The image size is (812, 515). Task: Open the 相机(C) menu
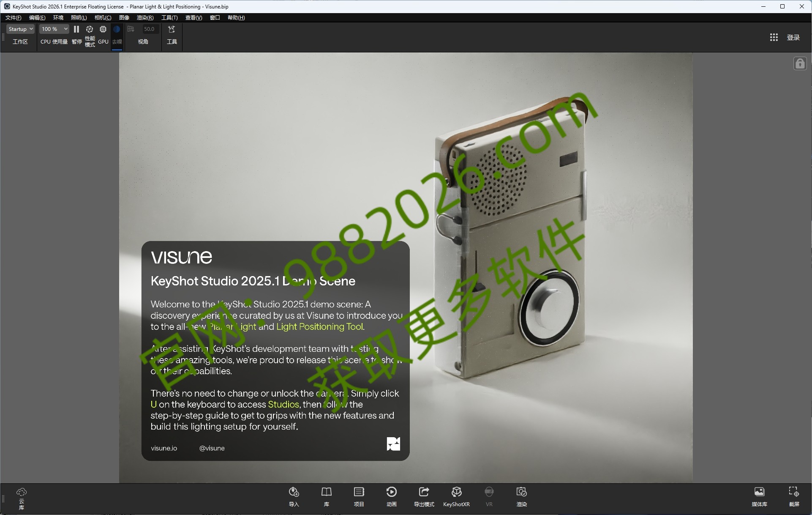[103, 18]
